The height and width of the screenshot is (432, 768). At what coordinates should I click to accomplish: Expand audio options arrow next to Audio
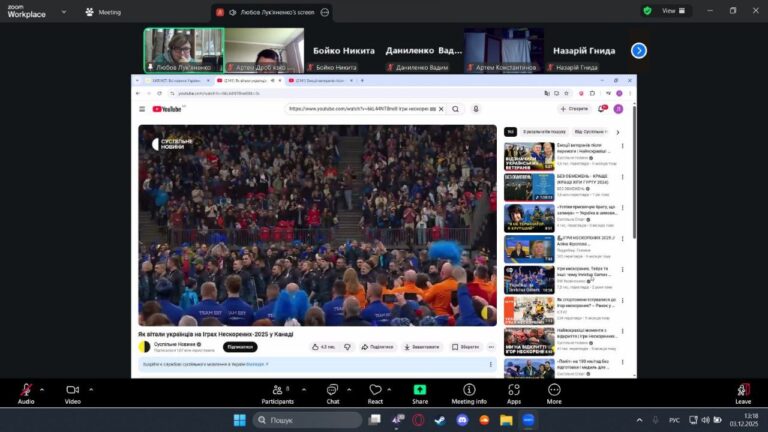click(44, 389)
